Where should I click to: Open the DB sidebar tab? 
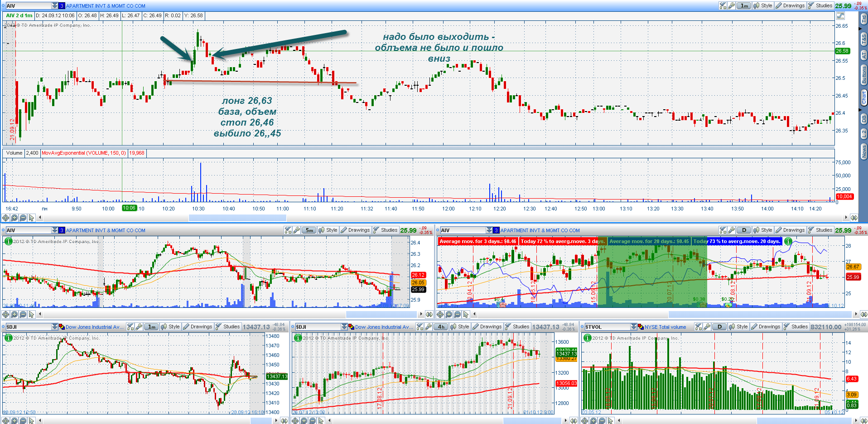[863, 119]
